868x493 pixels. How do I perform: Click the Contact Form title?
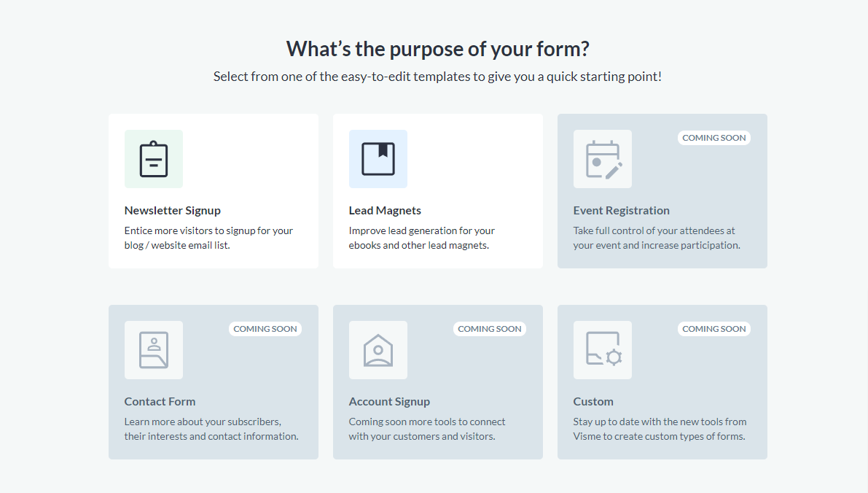point(160,402)
